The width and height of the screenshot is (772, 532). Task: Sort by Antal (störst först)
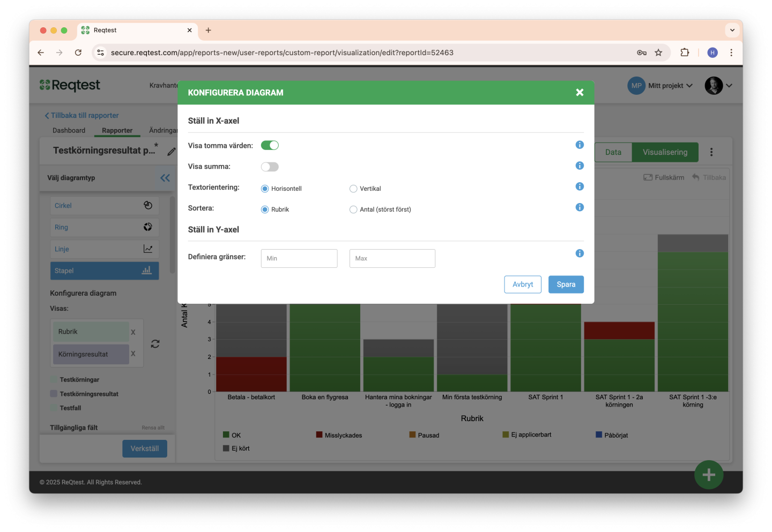tap(353, 209)
